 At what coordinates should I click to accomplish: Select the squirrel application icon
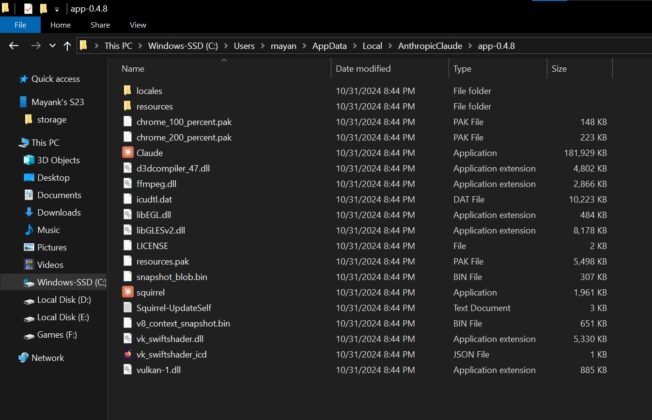coord(127,292)
